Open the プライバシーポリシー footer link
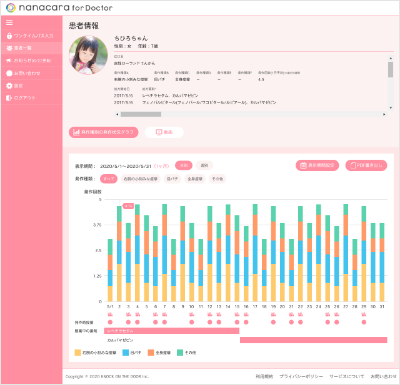The height and width of the screenshot is (385, 400). (301, 376)
